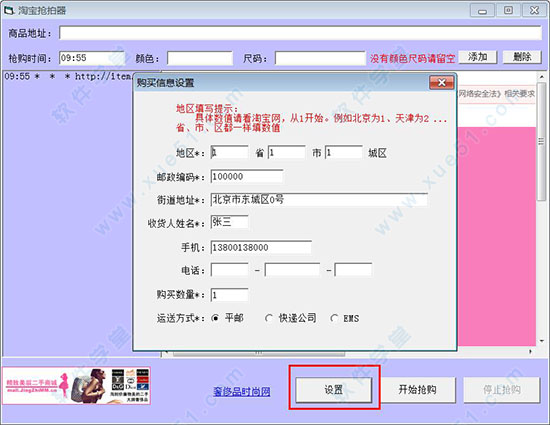Close the 购买信息设置 dialog
Screen dimensions: 550x425
[x=442, y=83]
